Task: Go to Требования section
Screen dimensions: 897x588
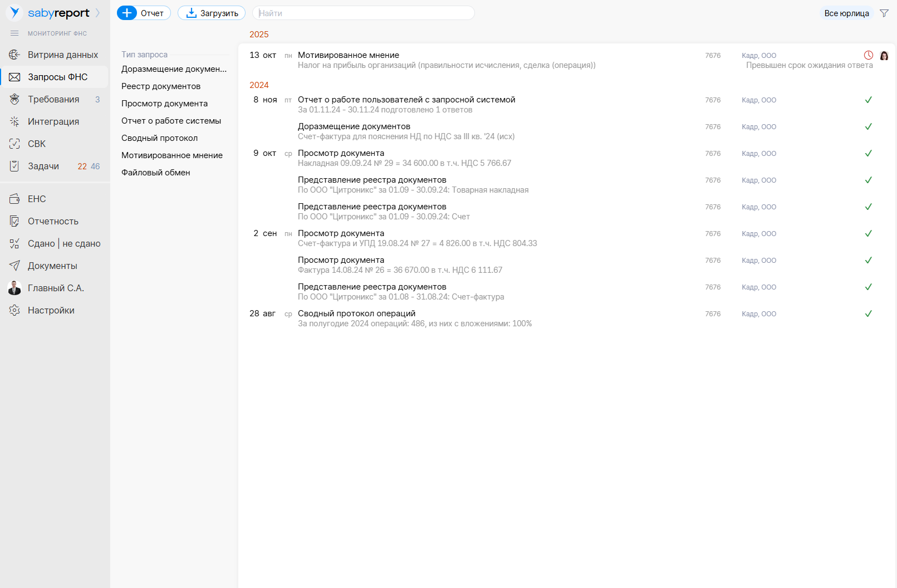Action: click(53, 99)
